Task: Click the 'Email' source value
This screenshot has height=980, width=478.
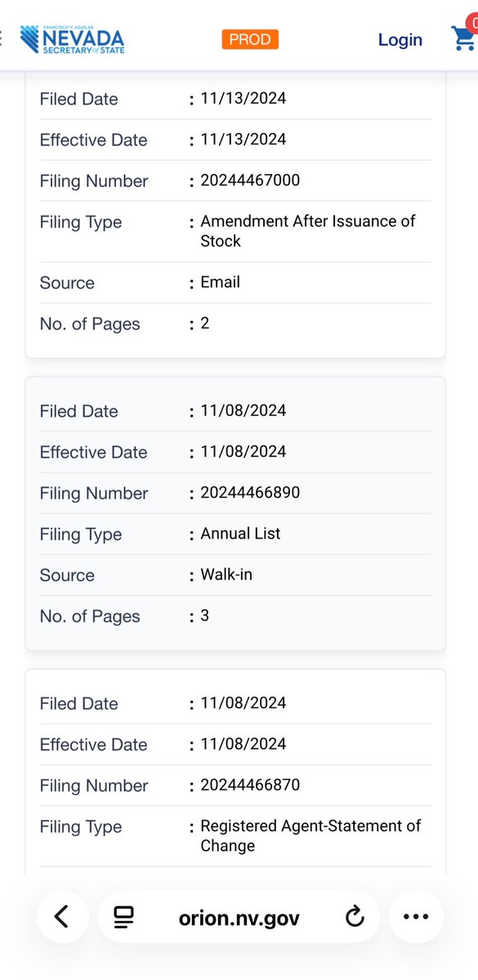Action: click(x=220, y=283)
